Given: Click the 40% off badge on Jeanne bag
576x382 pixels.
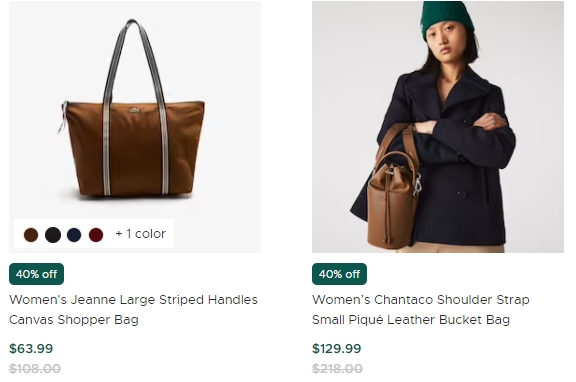Looking at the screenshot, I should coord(36,274).
